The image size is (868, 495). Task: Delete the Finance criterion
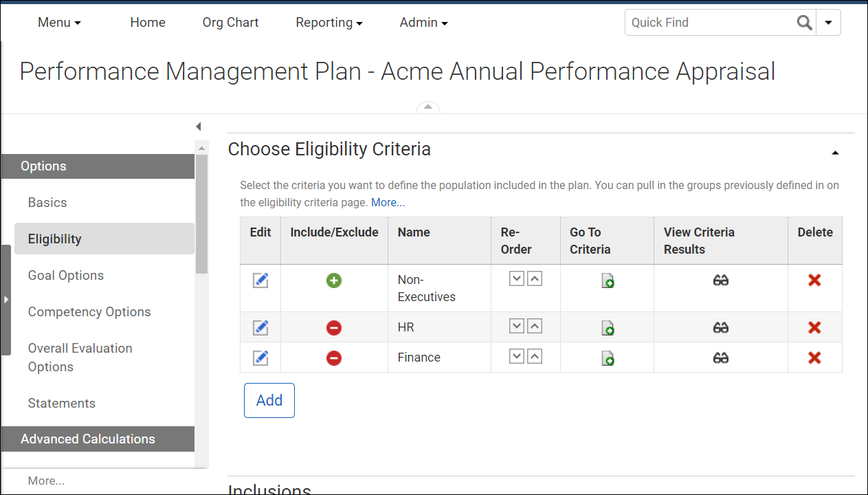(814, 357)
